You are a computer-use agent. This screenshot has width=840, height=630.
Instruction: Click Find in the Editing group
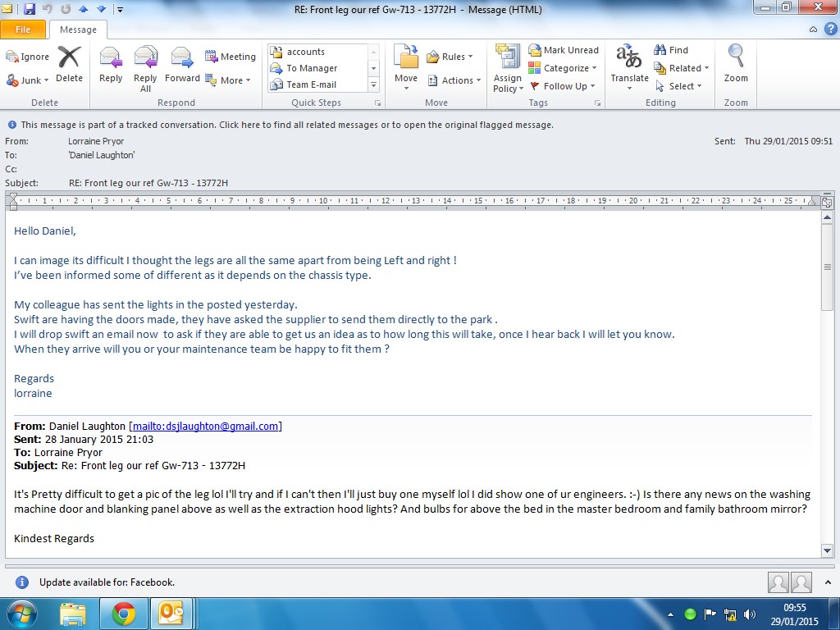click(x=671, y=50)
